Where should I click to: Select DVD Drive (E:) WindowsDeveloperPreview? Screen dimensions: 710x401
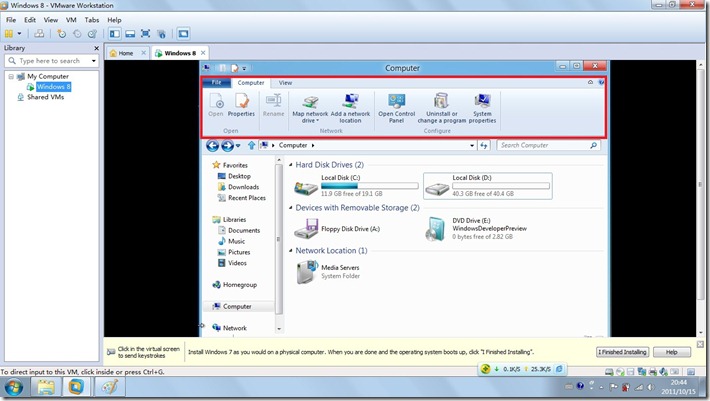(x=476, y=229)
